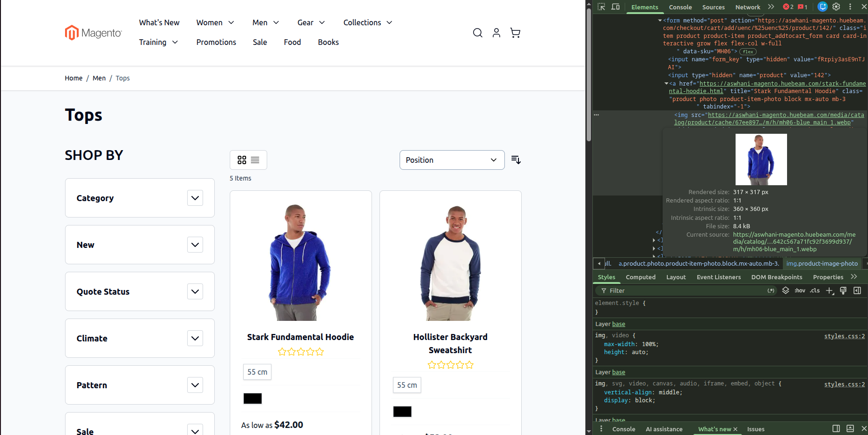Toggle the computed styles sidebar
The height and width of the screenshot is (435, 868).
click(857, 290)
